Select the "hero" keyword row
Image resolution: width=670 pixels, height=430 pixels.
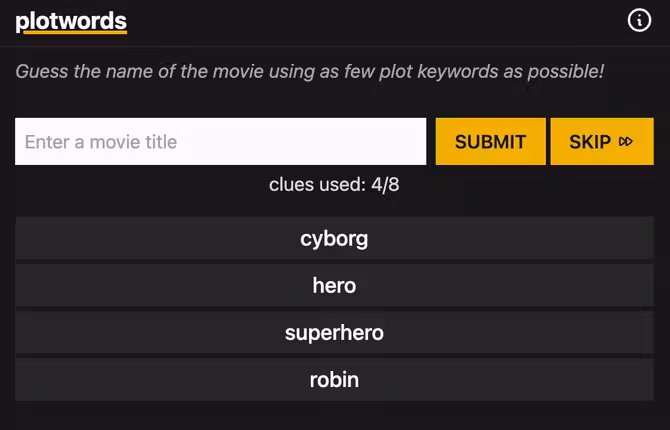click(x=334, y=286)
